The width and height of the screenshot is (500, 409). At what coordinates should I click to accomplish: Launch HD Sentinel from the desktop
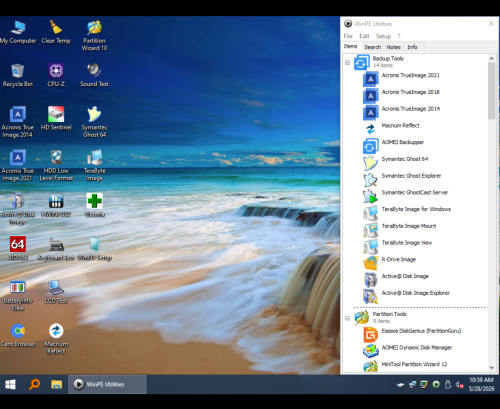click(56, 118)
